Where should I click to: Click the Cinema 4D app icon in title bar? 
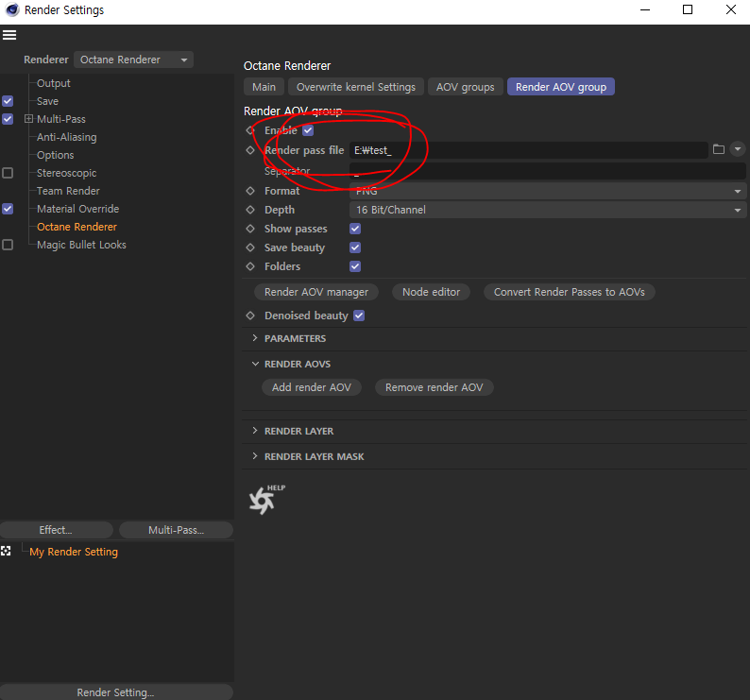coord(11,9)
